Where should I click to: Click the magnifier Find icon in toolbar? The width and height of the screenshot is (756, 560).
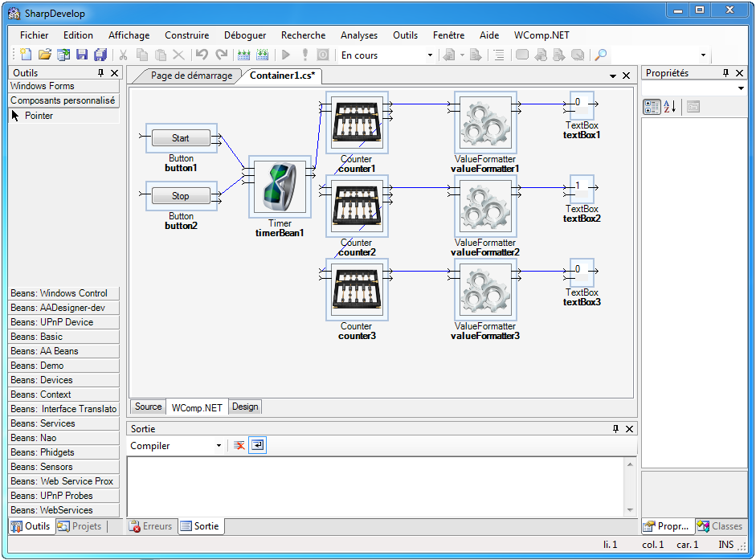[601, 55]
